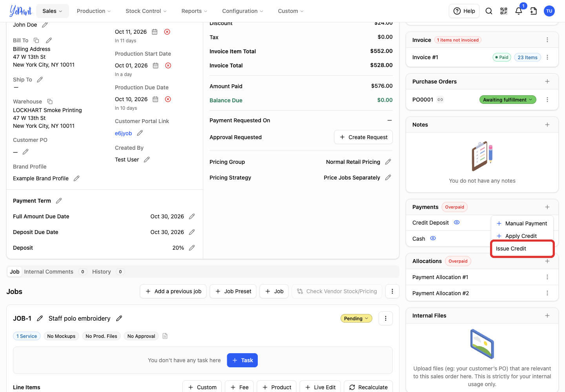Change PO0001 Awaiting fulfillment status

[x=508, y=100]
